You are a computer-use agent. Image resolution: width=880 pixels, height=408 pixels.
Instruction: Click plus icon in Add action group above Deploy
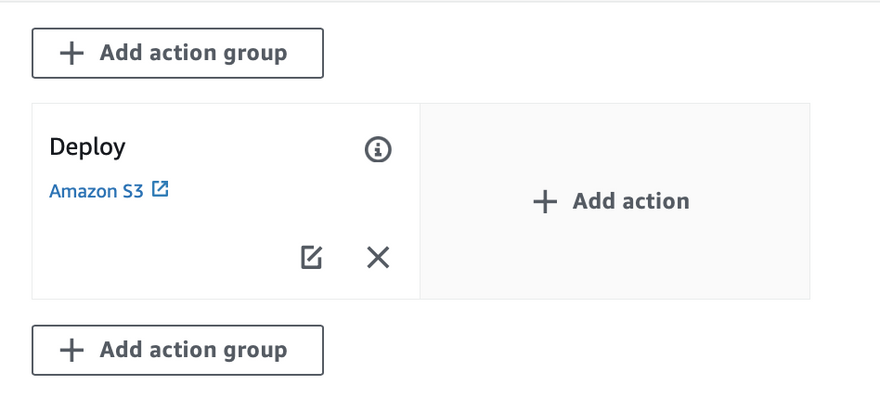(x=72, y=53)
